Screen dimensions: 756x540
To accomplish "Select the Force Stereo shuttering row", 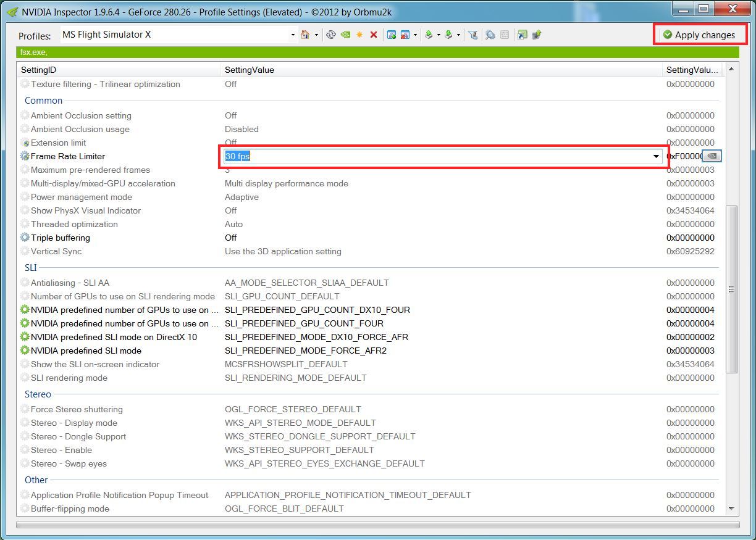I will tap(369, 409).
